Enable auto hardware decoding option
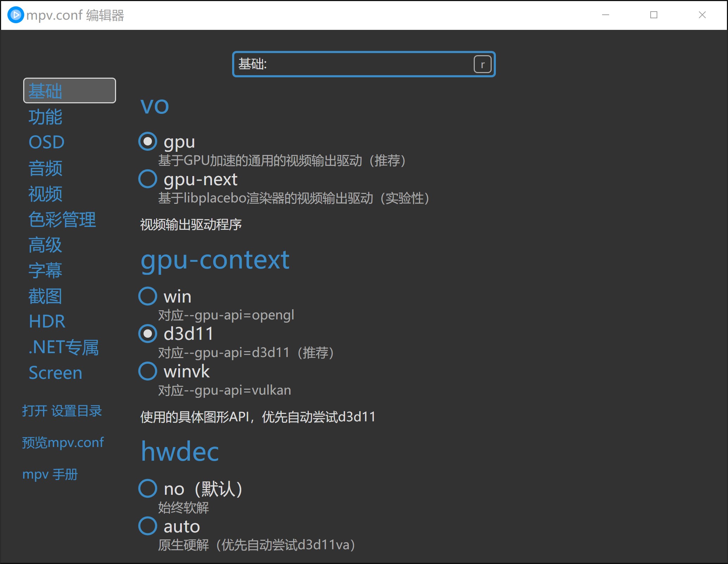728x564 pixels. click(x=148, y=526)
